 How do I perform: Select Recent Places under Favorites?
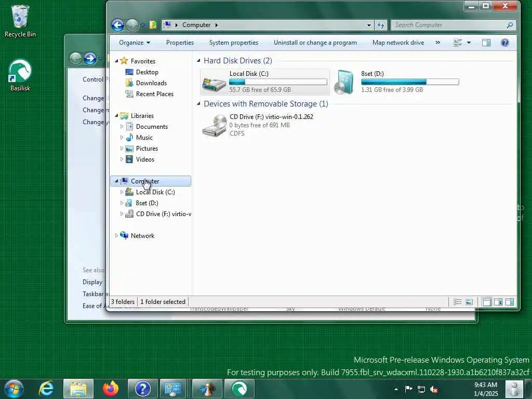pyautogui.click(x=154, y=94)
